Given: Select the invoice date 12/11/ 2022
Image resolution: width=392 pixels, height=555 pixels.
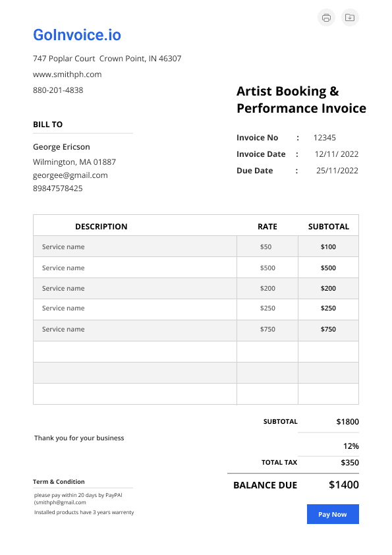Looking at the screenshot, I should point(337,154).
